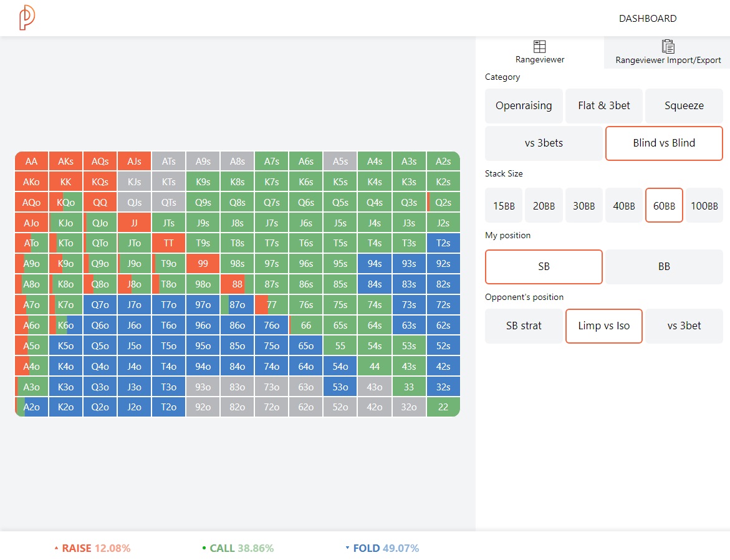Click the CALL green dot indicator
Image resolution: width=730 pixels, height=560 pixels.
[204, 548]
